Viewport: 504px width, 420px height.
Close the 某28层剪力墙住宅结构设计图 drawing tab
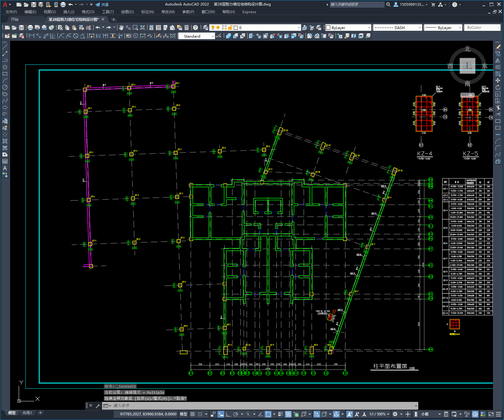pos(103,19)
